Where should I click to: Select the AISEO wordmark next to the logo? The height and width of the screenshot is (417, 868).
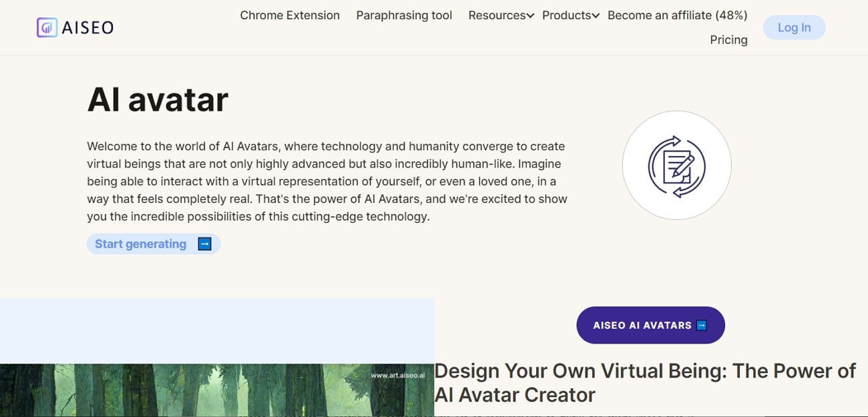tap(87, 27)
